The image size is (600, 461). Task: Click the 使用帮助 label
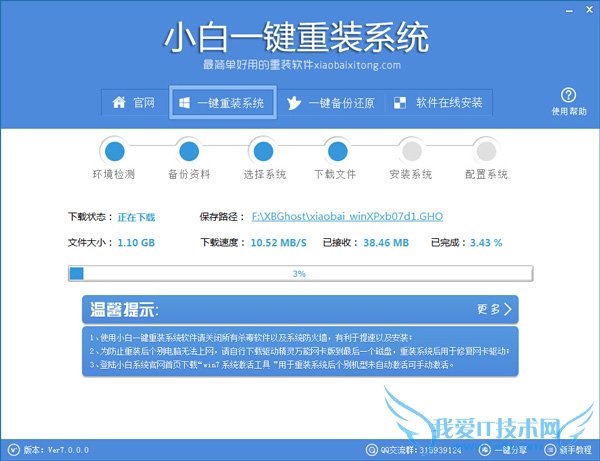[x=569, y=111]
